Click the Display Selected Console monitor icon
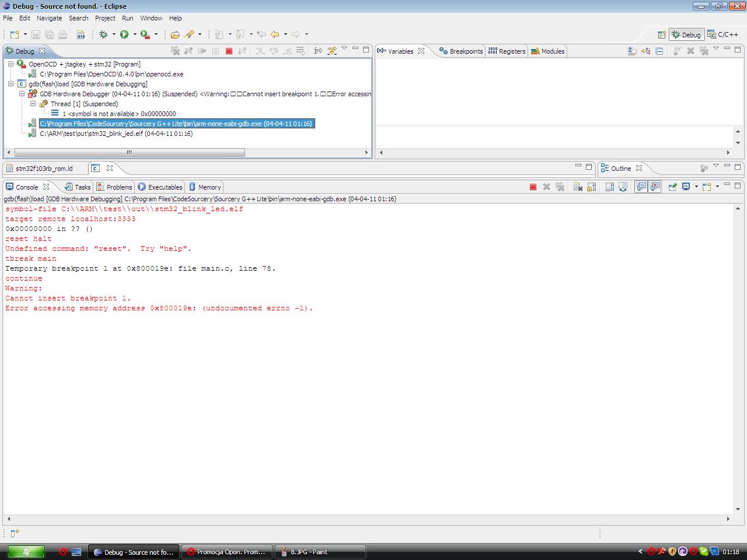This screenshot has height=560, width=747. pyautogui.click(x=686, y=187)
